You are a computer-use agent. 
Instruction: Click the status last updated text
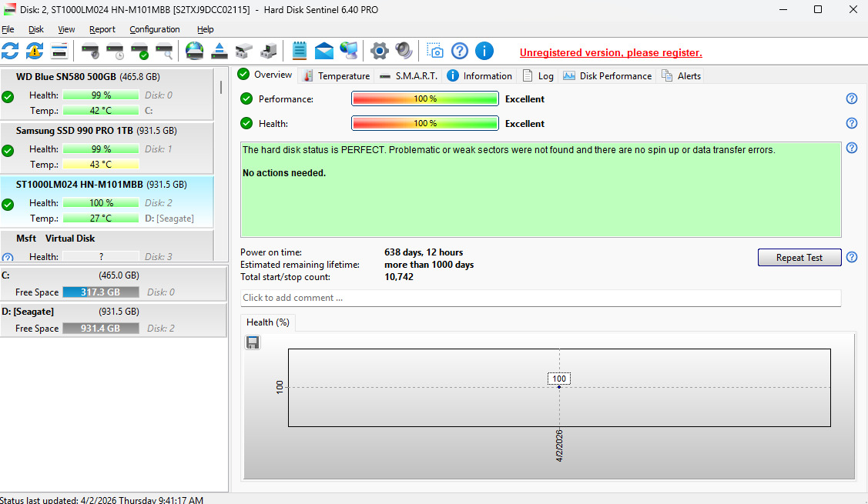pyautogui.click(x=102, y=499)
